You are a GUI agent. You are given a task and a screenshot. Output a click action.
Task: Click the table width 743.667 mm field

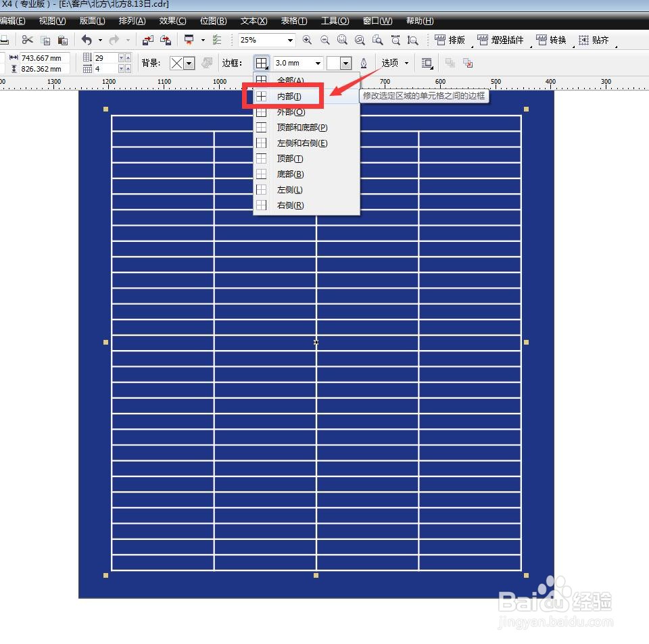tap(45, 58)
